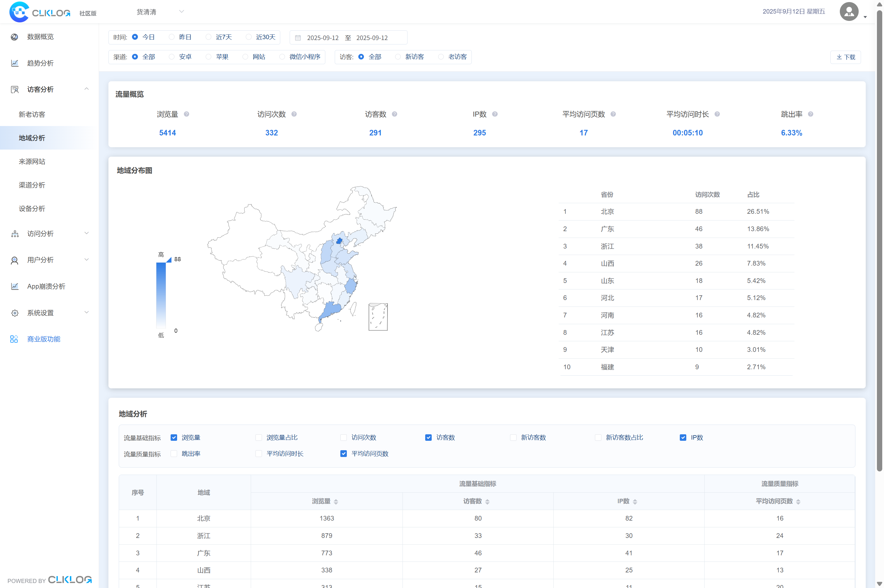Click the 趋势分析 chart icon

(15, 63)
